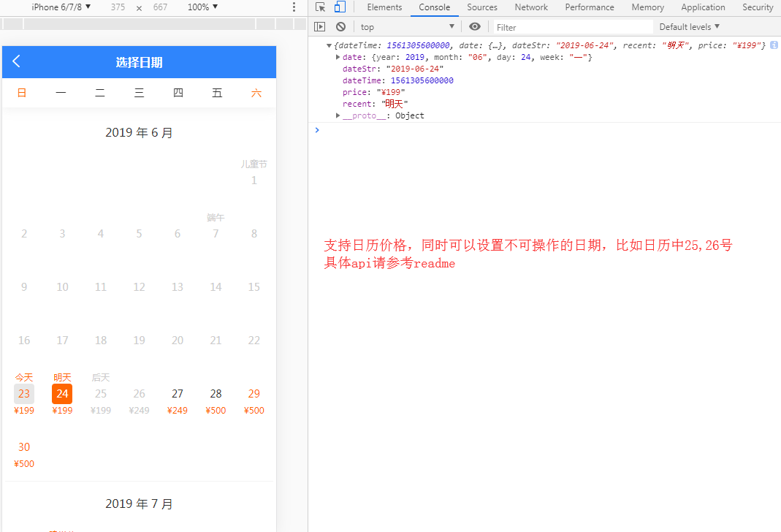This screenshot has width=781, height=532.
Task: Collapse the logged dateTime object
Action: point(329,45)
